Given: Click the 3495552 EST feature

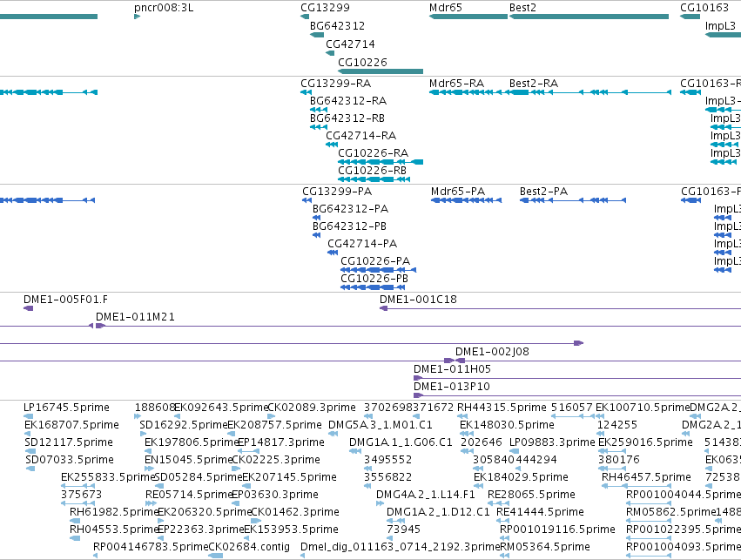Looking at the screenshot, I should tap(367, 469).
